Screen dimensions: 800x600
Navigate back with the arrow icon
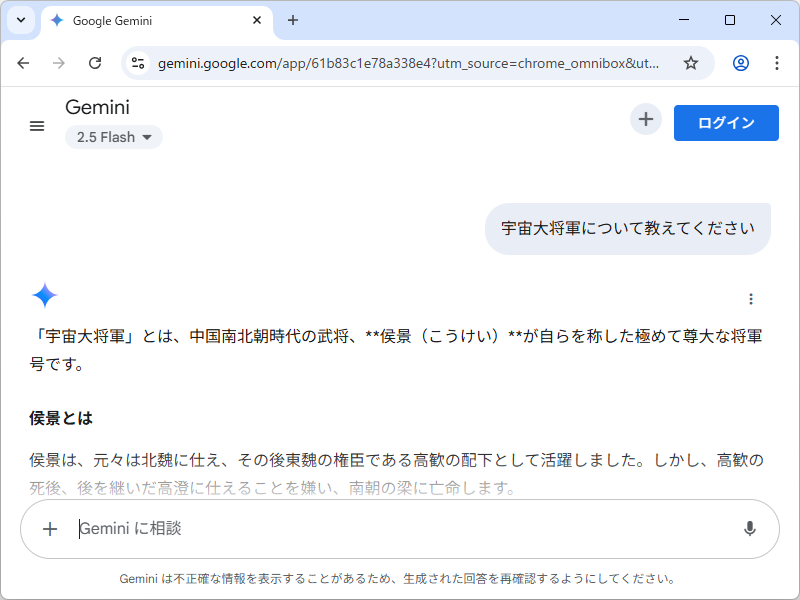click(x=23, y=62)
